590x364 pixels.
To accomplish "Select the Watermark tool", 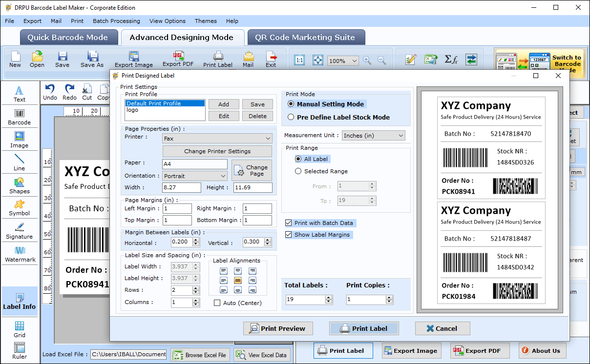I will pos(20,254).
